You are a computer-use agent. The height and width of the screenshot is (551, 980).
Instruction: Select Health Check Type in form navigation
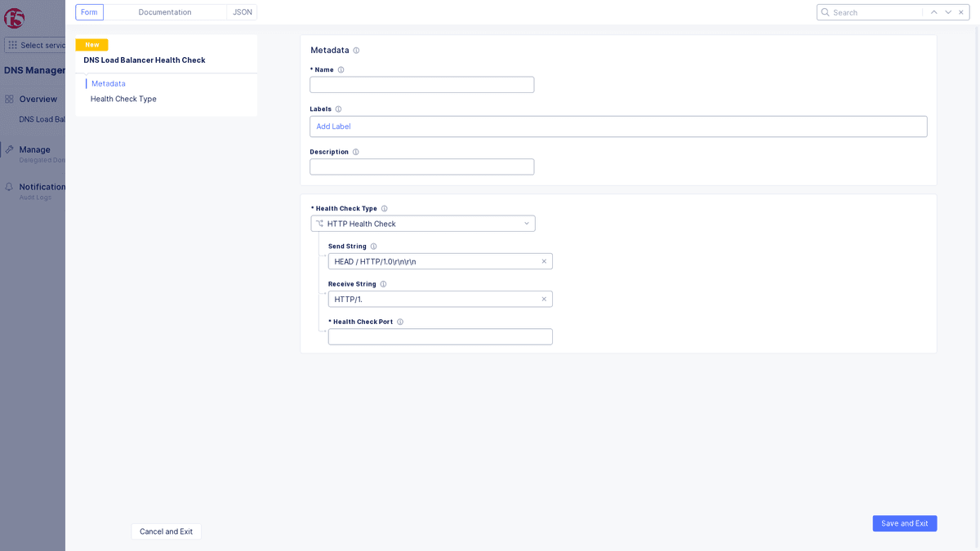point(123,98)
